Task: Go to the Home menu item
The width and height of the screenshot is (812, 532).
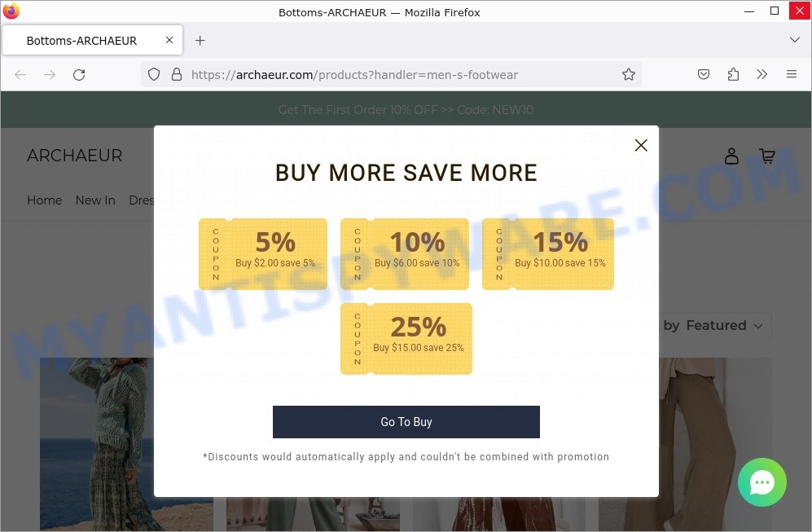Action: click(45, 200)
